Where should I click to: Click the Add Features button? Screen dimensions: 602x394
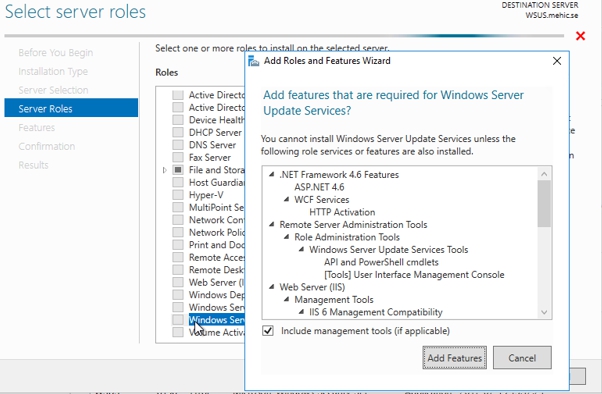pyautogui.click(x=455, y=358)
